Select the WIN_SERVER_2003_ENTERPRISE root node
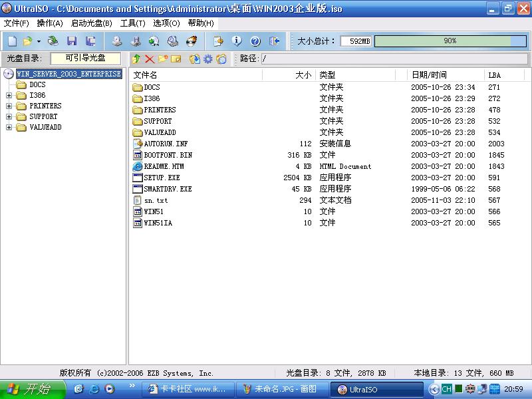This screenshot has height=399, width=532. [x=69, y=74]
